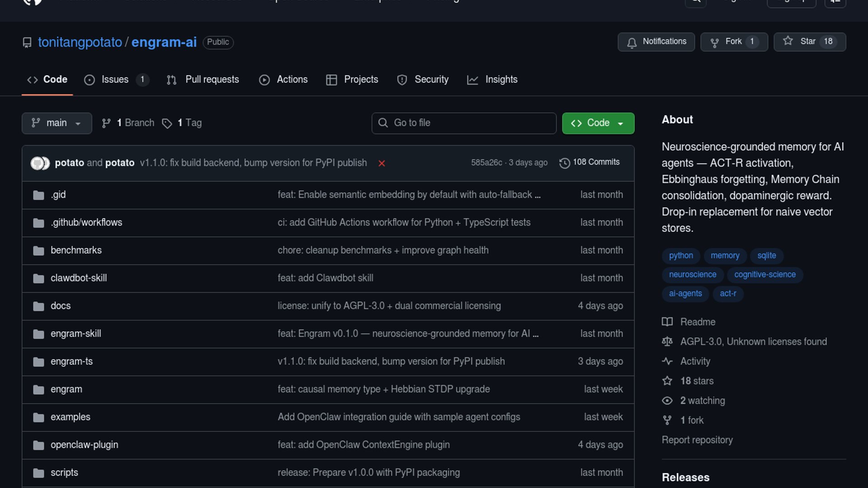
Task: Click the Star icon for the repository
Action: 788,41
